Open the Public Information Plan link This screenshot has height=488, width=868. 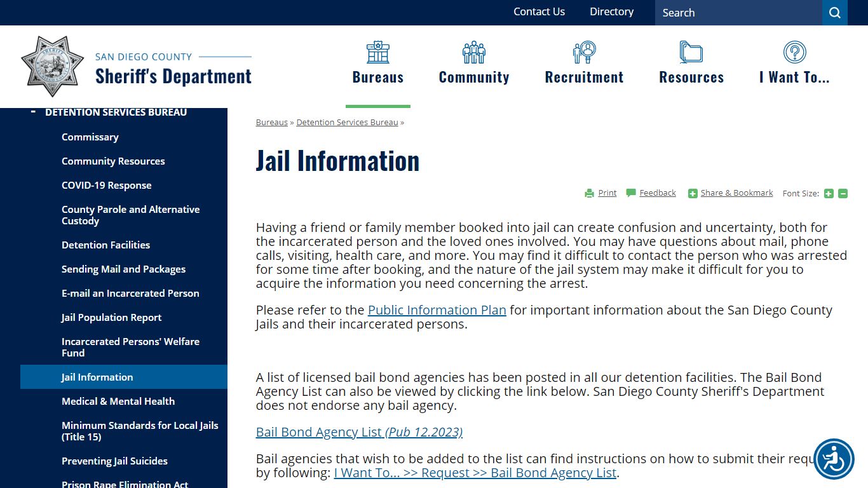click(437, 310)
